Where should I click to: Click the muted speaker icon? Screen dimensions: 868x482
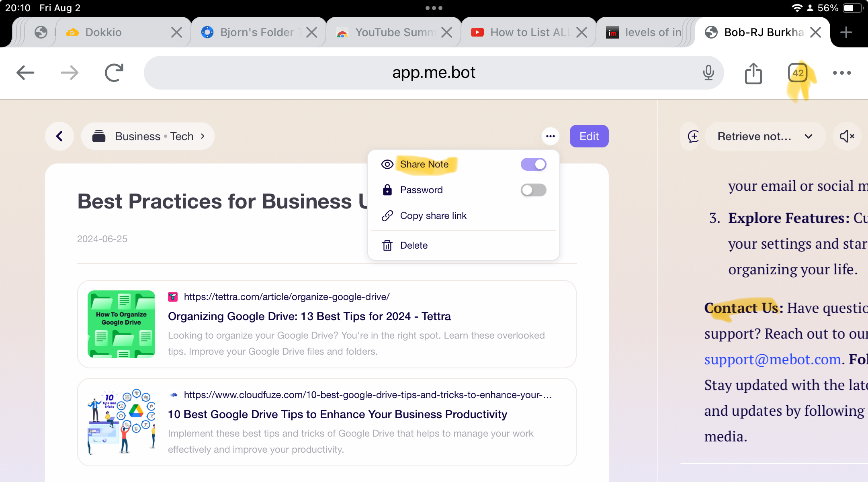[x=847, y=137]
